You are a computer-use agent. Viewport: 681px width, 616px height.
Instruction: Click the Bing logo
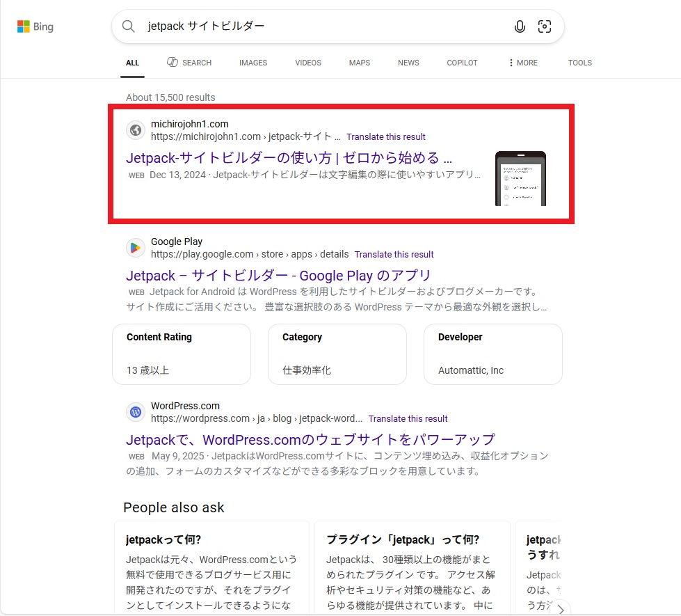coord(35,26)
